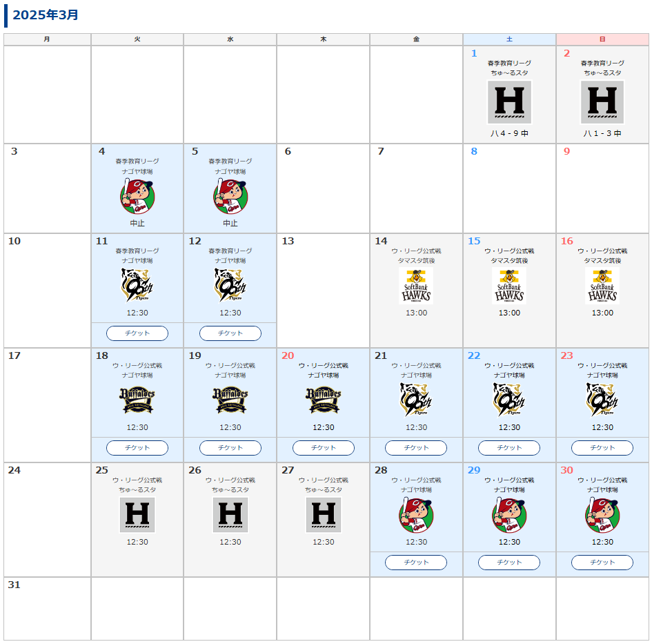Click the date number 7
The width and height of the screenshot is (652, 644).
[x=381, y=151]
